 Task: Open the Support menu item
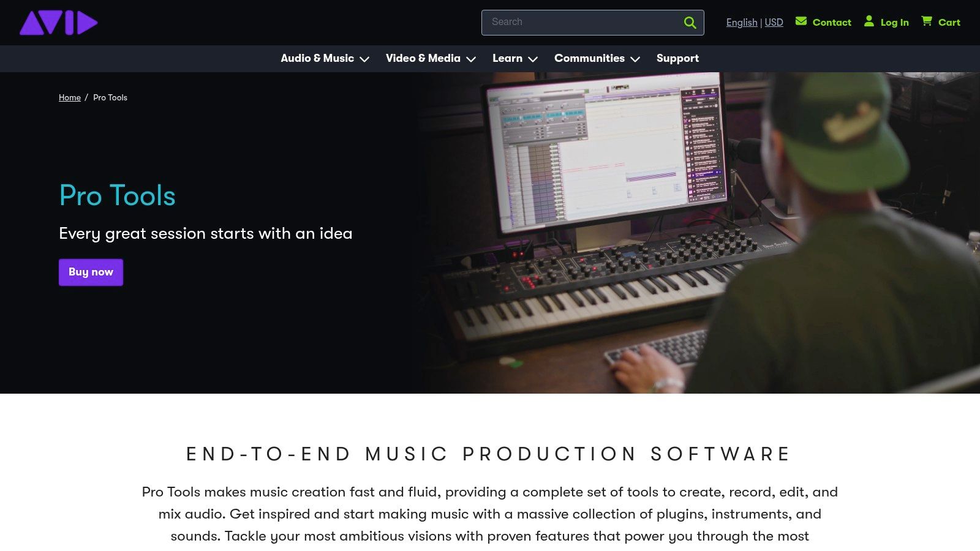(677, 58)
